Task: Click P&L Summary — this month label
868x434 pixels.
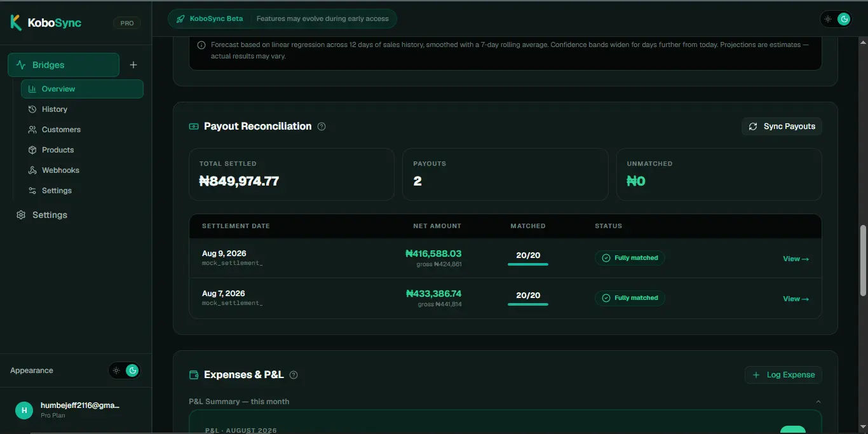Action: (x=239, y=402)
